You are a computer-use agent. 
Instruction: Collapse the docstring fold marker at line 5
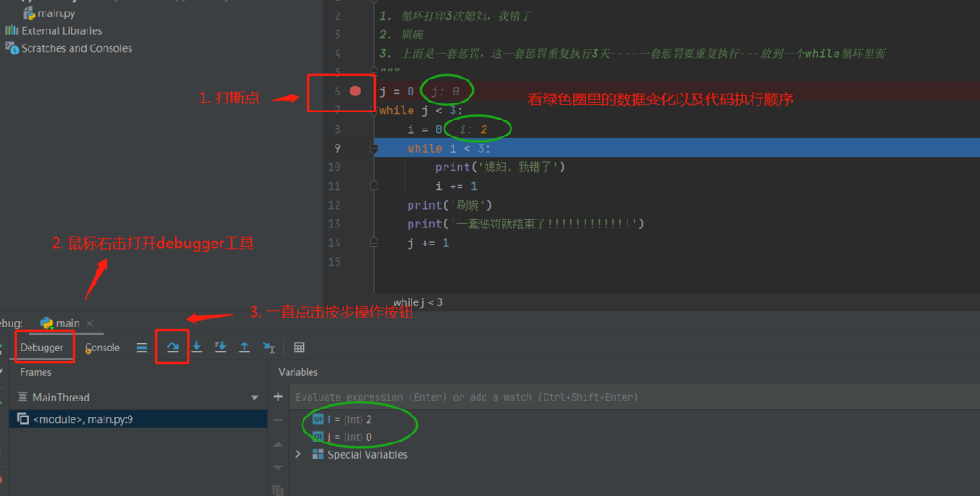pos(374,72)
